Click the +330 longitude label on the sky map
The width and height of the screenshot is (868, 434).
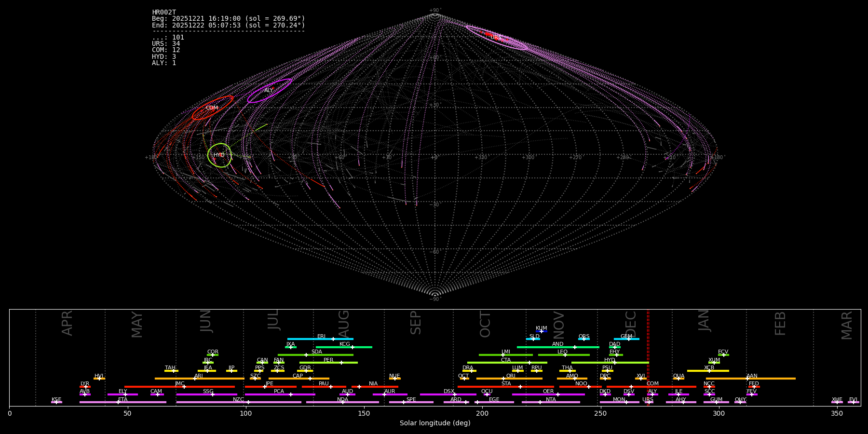pyautogui.click(x=481, y=158)
